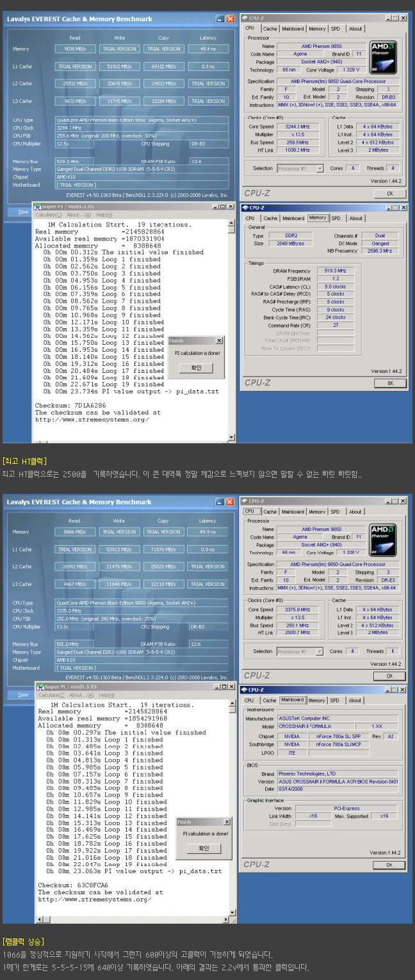This screenshot has width=415, height=980.
Task: Click AMD Phenom logo in CPU-Z showing 3244.3 MHz
Action: 383,56
